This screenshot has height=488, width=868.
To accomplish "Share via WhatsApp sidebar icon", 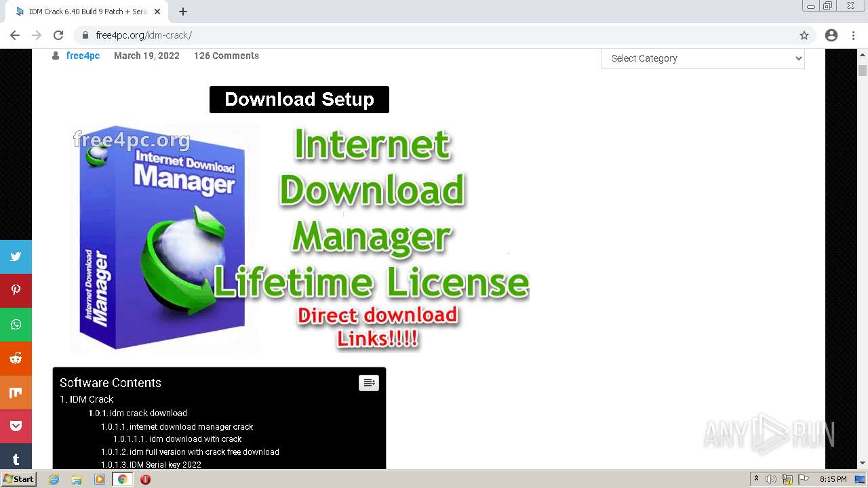I will 16,325.
